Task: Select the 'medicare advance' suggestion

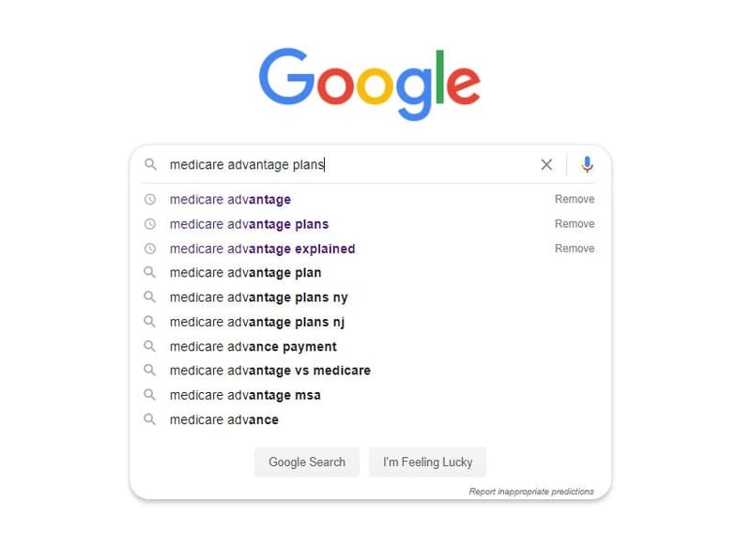Action: 223,419
